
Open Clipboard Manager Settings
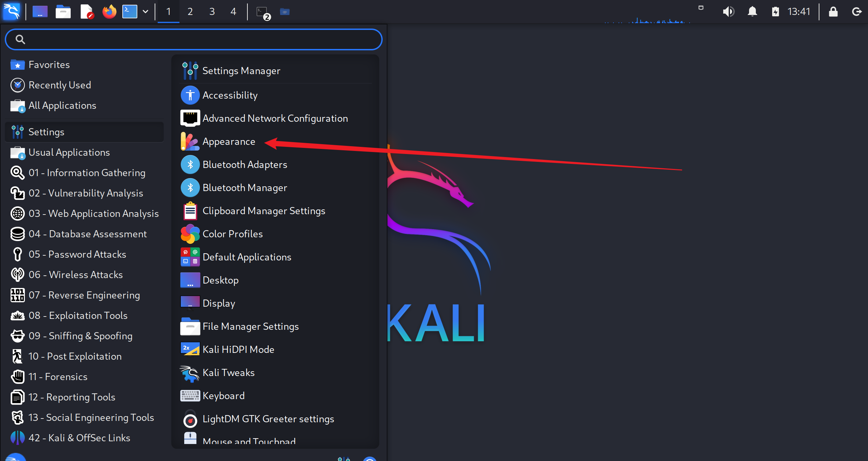click(275, 211)
